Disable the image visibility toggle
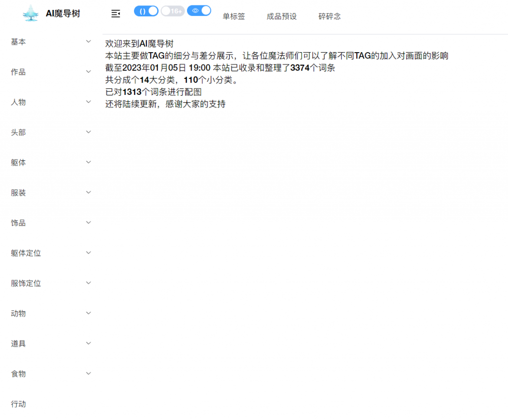This screenshot has width=508, height=420. point(199,10)
